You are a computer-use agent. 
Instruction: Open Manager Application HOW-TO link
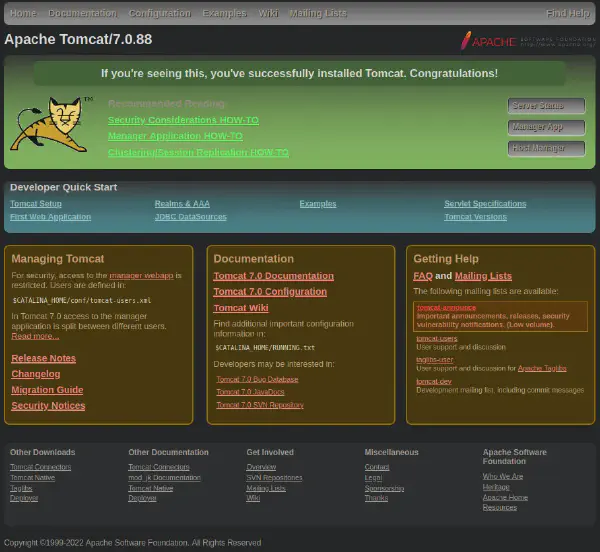coord(175,136)
